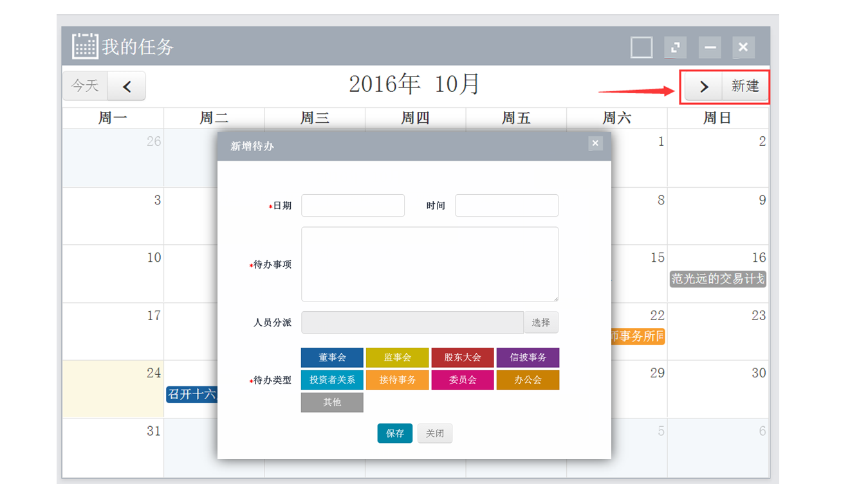The height and width of the screenshot is (504, 841).
Task: Open the 范光远的交易计划 event on day 16
Action: tap(718, 279)
